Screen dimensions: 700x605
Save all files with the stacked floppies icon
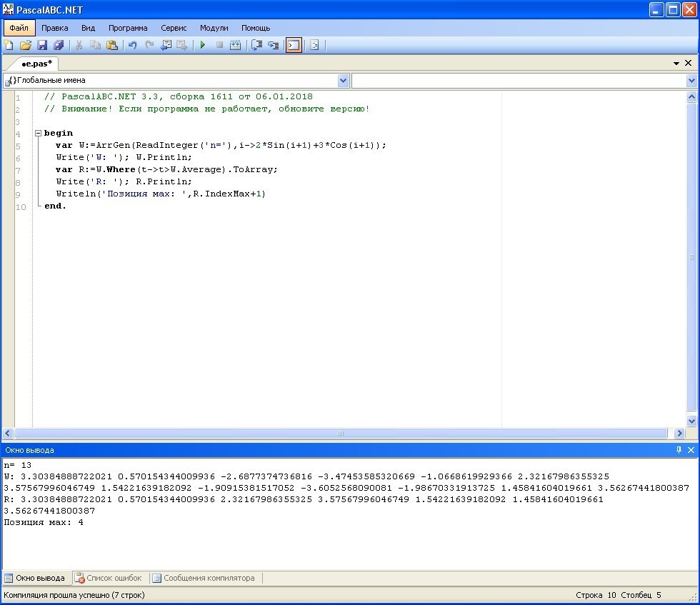pyautogui.click(x=59, y=45)
